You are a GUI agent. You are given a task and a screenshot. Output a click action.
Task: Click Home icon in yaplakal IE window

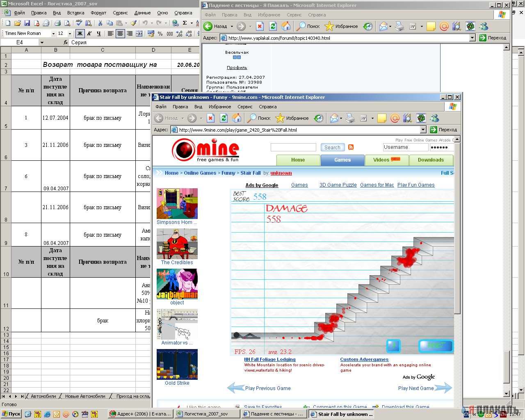pyautogui.click(x=286, y=26)
